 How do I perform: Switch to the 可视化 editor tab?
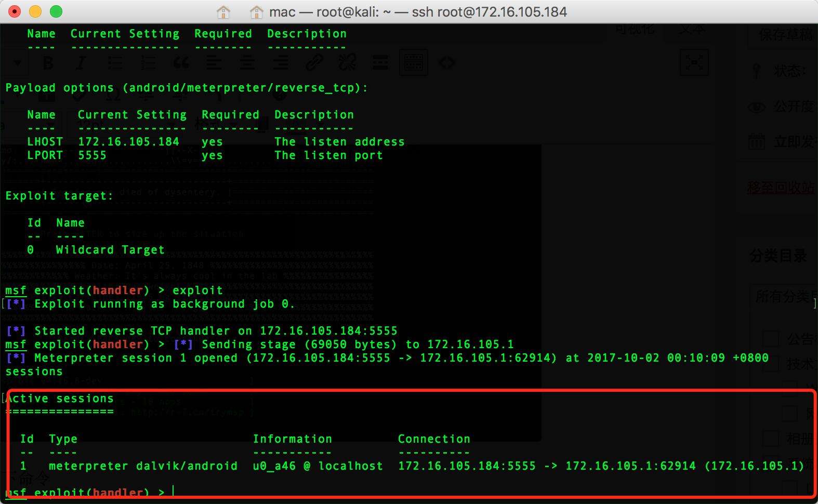tap(634, 29)
